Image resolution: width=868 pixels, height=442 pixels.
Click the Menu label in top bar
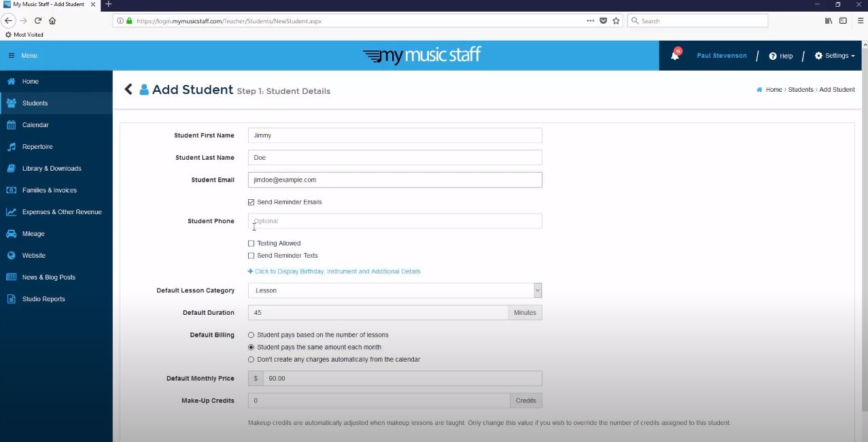point(29,56)
